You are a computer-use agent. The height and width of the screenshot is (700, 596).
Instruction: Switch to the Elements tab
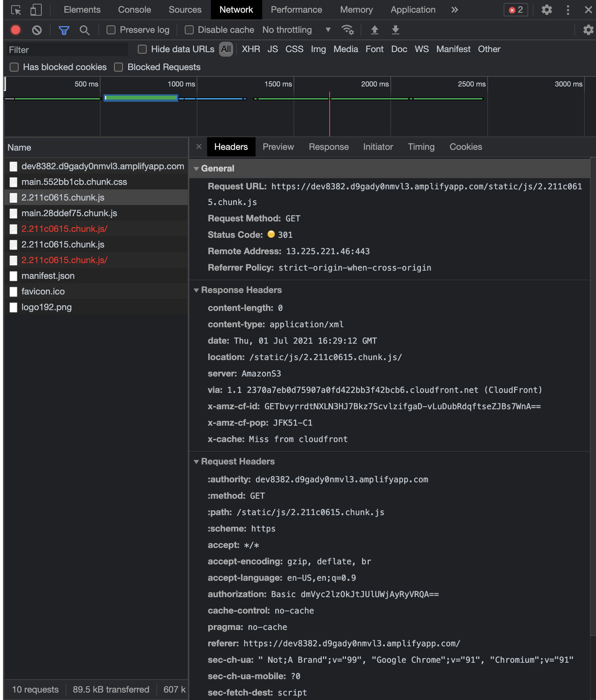pyautogui.click(x=82, y=10)
